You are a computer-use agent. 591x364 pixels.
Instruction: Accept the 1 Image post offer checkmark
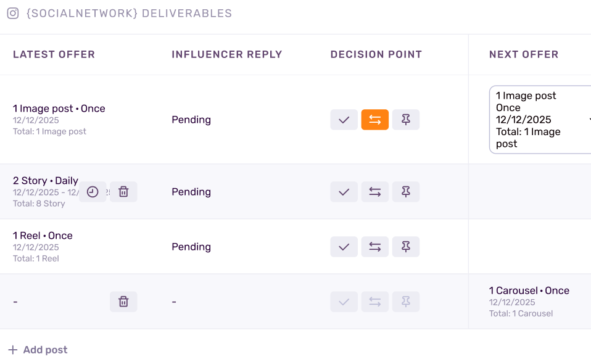[344, 120]
